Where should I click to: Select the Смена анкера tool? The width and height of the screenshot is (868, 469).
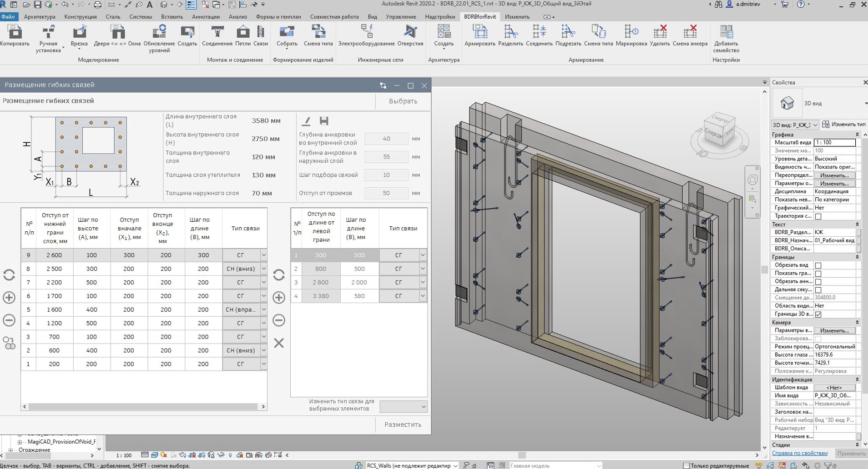[690, 35]
